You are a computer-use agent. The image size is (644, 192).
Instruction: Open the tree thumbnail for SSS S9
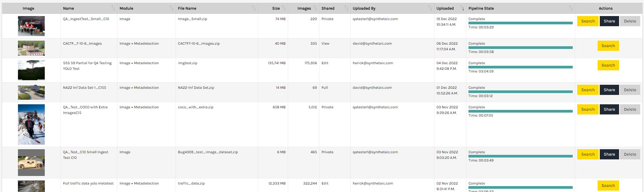(x=31, y=70)
